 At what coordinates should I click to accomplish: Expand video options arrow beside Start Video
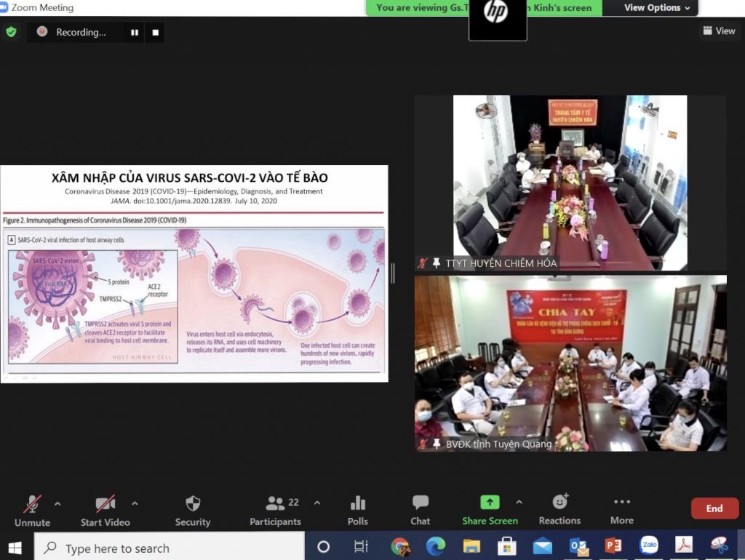(x=135, y=503)
